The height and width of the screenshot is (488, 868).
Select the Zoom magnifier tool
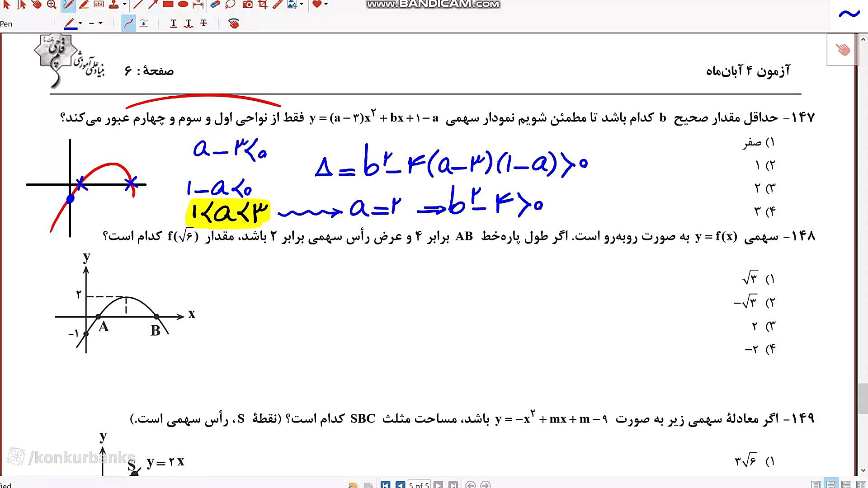[x=52, y=5]
